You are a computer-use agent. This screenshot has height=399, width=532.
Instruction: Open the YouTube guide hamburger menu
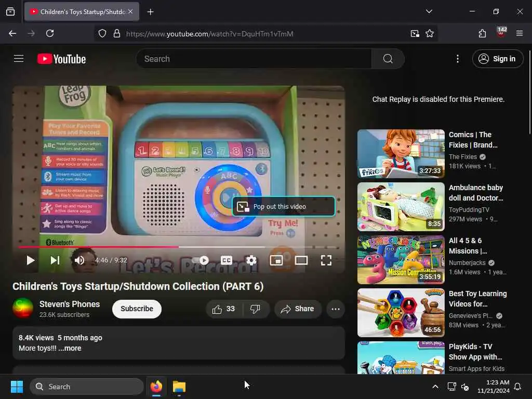pos(19,59)
